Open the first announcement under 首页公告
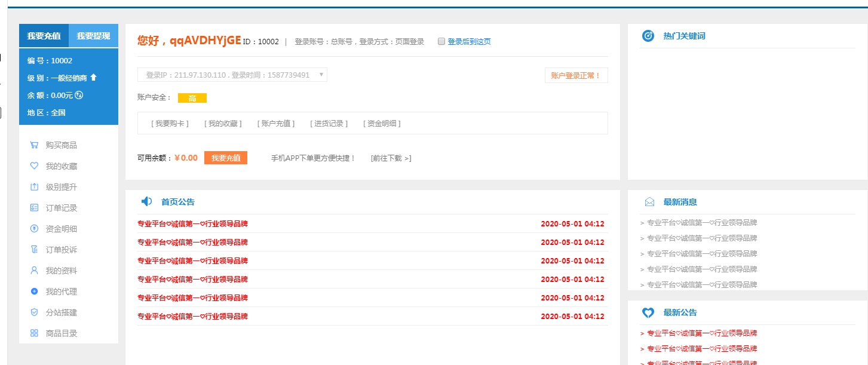The height and width of the screenshot is (365, 868). (x=192, y=224)
